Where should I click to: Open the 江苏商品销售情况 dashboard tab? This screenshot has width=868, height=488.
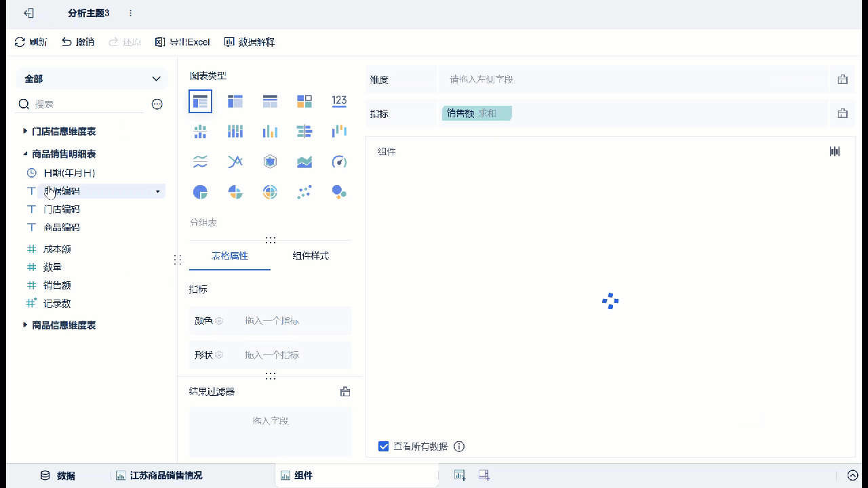(x=166, y=475)
